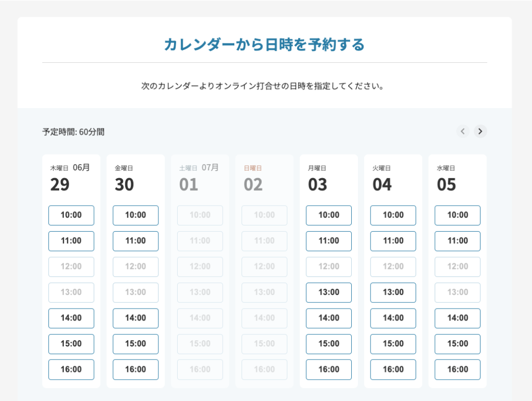Select the 14:00 slot on Friday June 30
532x401 pixels.
(136, 318)
